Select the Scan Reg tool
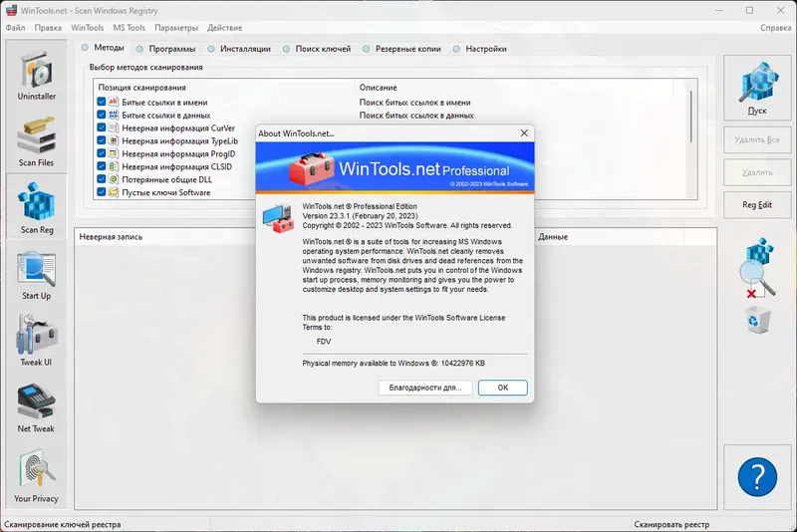The image size is (797, 532). coord(36,207)
